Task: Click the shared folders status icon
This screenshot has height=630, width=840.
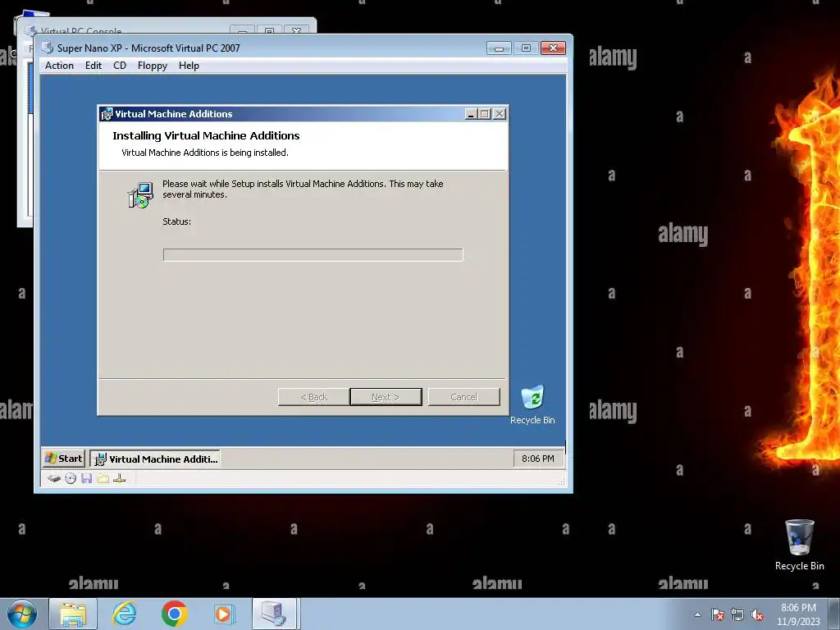Action: 103,478
